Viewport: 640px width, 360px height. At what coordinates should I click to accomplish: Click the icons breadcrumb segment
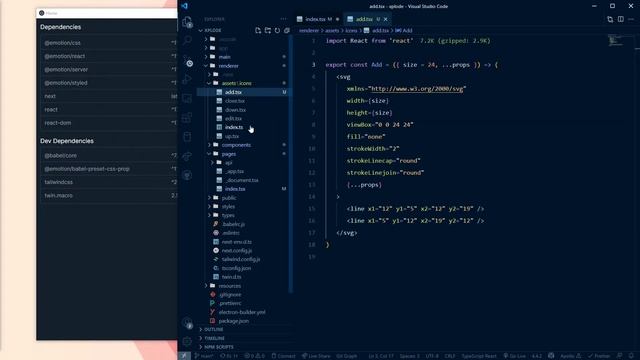[x=351, y=31]
